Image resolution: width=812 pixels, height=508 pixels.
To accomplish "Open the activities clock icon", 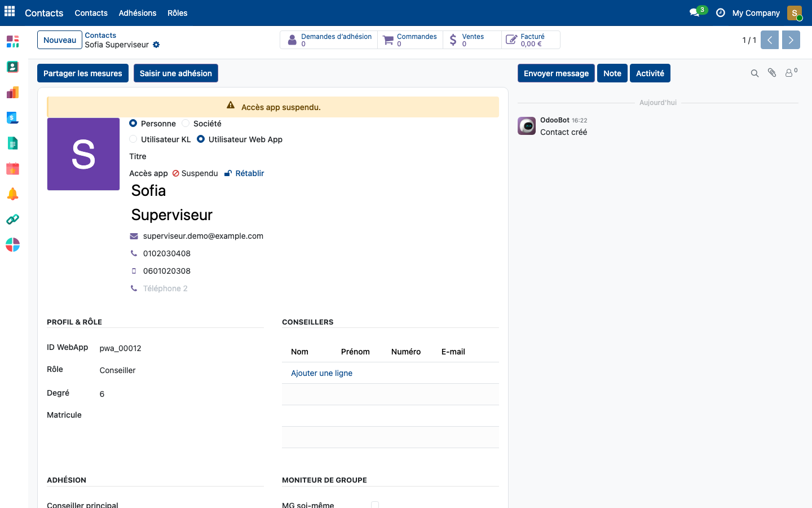I will tap(720, 12).
